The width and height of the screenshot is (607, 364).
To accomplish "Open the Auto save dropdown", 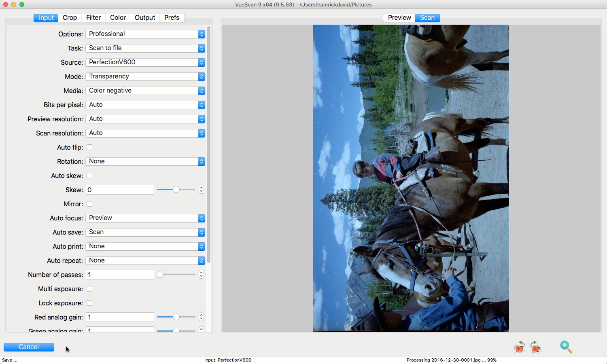I will [x=145, y=232].
